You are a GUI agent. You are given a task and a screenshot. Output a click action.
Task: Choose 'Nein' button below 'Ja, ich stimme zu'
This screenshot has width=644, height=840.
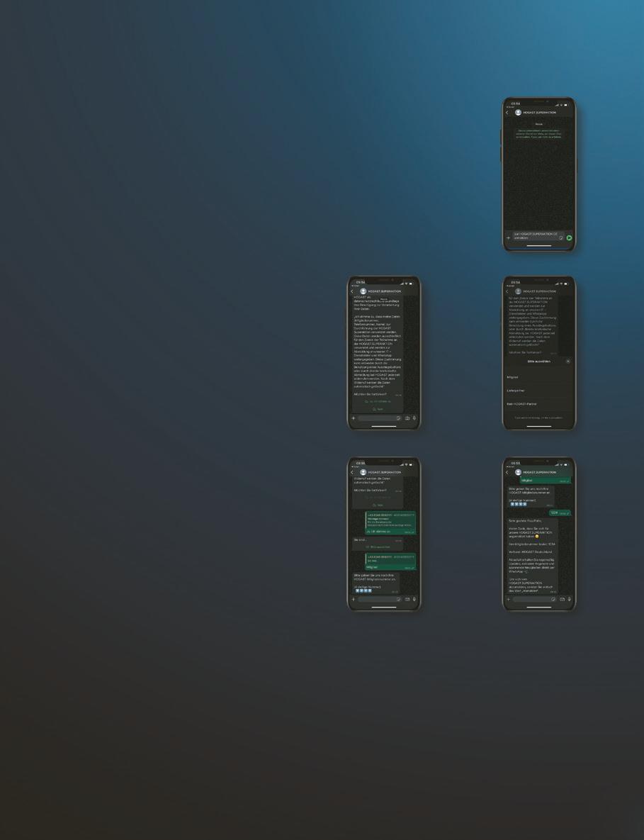coord(378,409)
